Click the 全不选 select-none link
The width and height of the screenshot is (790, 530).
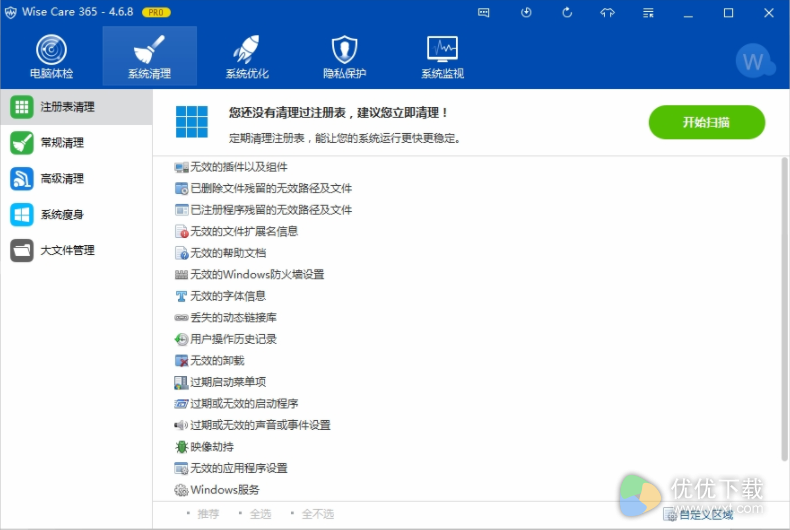pyautogui.click(x=317, y=514)
